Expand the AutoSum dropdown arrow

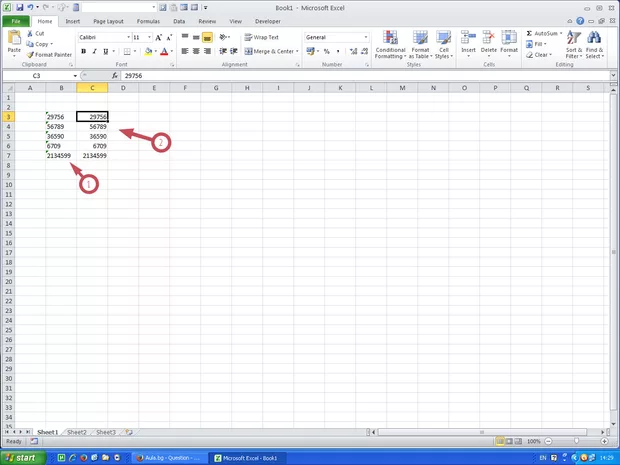[561, 33]
